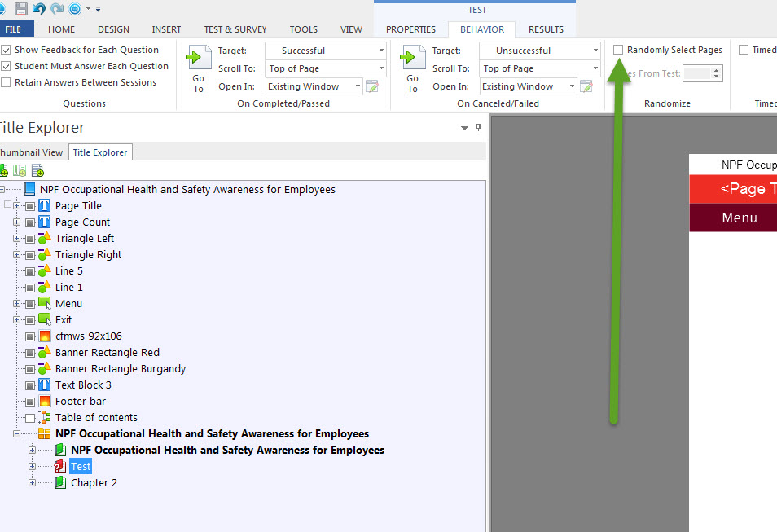Open the Title Explorer panel options arrow
The height and width of the screenshot is (532, 777).
coord(464,128)
